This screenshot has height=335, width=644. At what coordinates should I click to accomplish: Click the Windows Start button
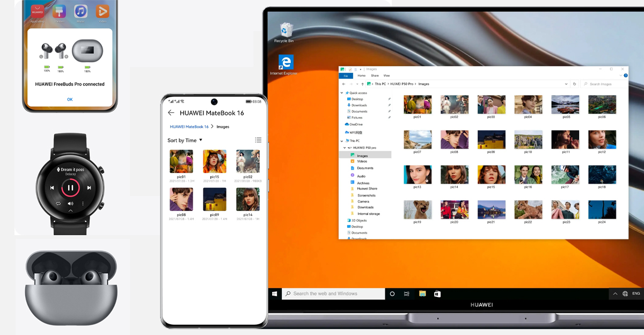point(275,294)
